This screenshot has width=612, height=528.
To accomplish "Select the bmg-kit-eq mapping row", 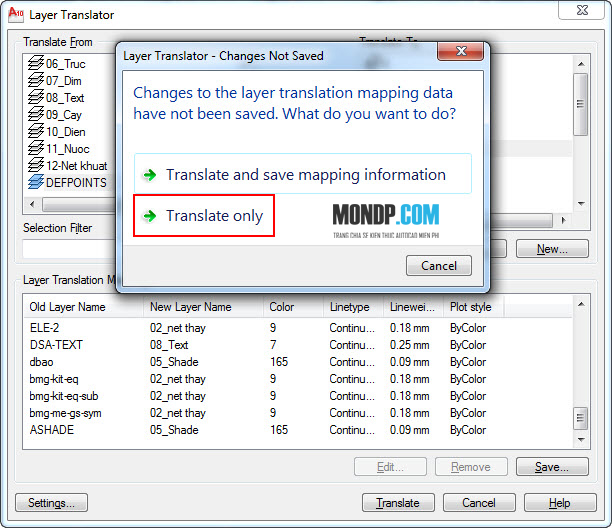I will pos(297,379).
